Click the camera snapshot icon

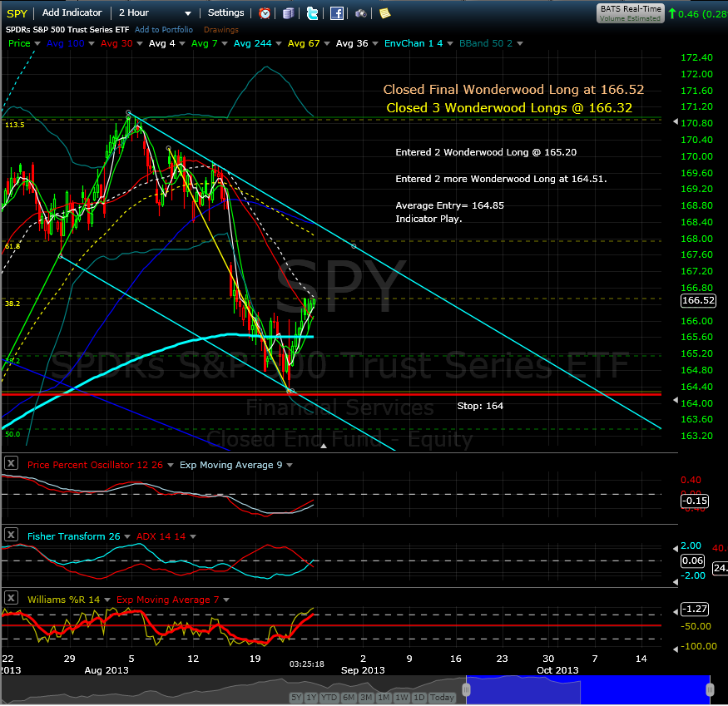point(361,13)
